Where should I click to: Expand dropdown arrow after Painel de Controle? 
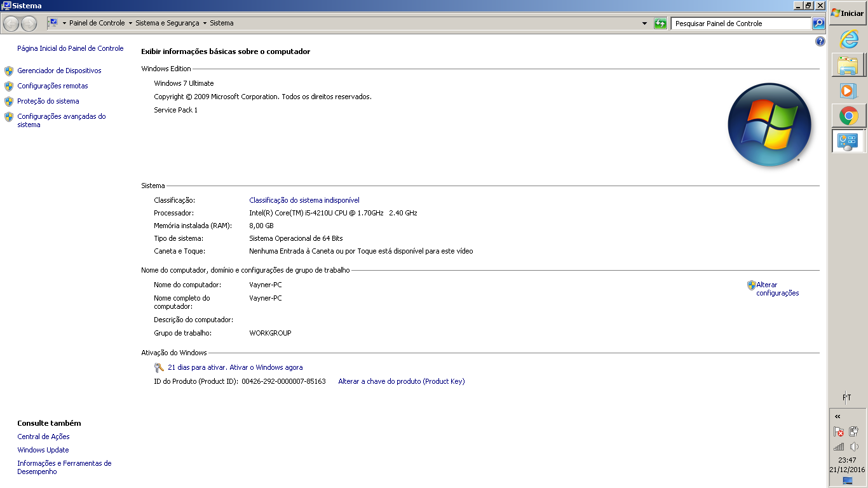coord(130,24)
